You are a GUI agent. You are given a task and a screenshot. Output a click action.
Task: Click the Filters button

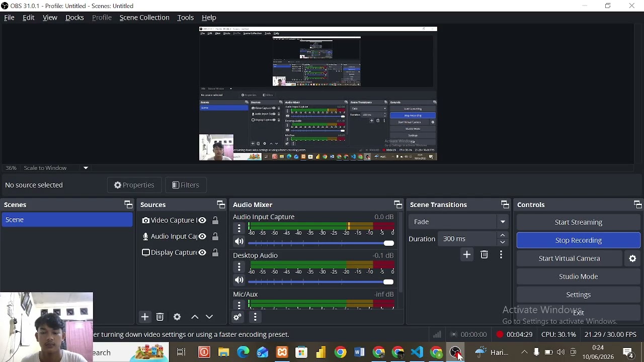pos(186,186)
